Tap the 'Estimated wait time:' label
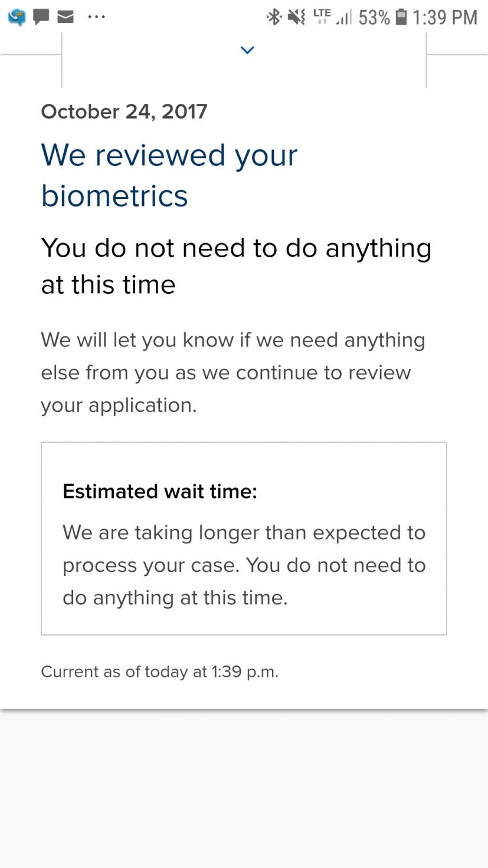The image size is (488, 868). [160, 492]
